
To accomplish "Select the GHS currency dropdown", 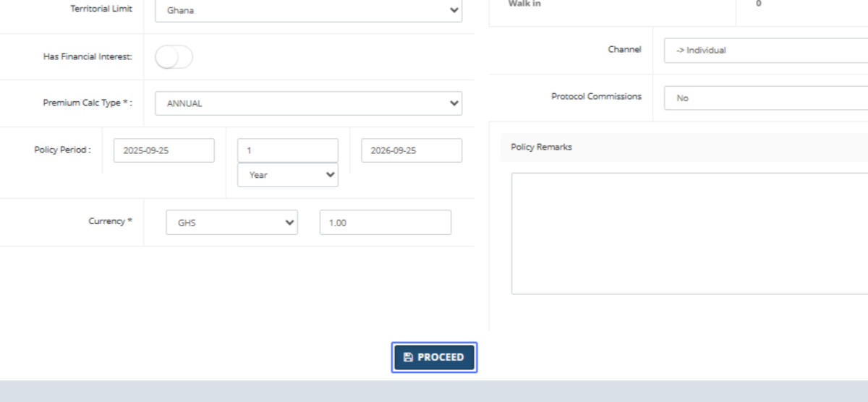I will 231,223.
